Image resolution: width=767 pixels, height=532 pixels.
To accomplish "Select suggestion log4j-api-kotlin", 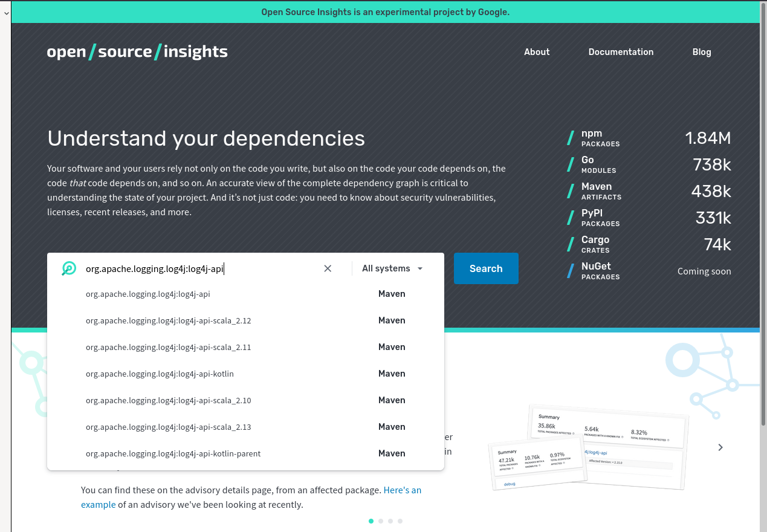I will [x=245, y=374].
